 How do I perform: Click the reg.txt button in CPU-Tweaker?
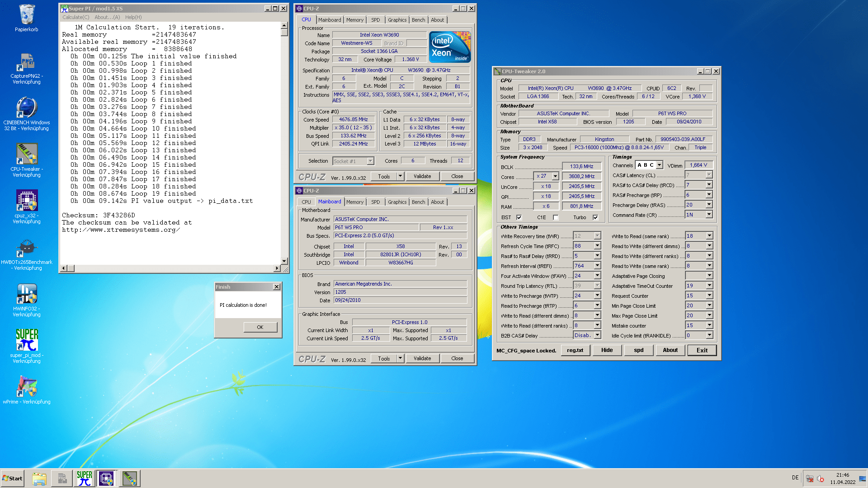(575, 350)
